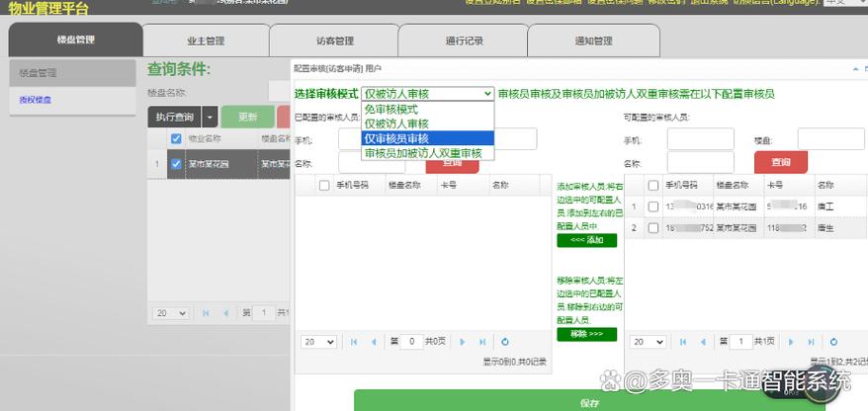This screenshot has width=868, height=411.
Task: Click 卡号 column header in configured reviewers table
Action: (463, 186)
